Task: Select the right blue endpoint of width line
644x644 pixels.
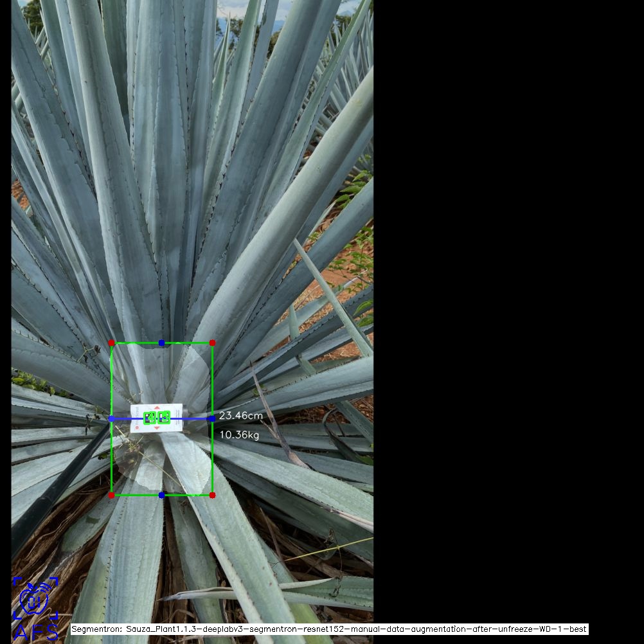Action: coord(212,418)
